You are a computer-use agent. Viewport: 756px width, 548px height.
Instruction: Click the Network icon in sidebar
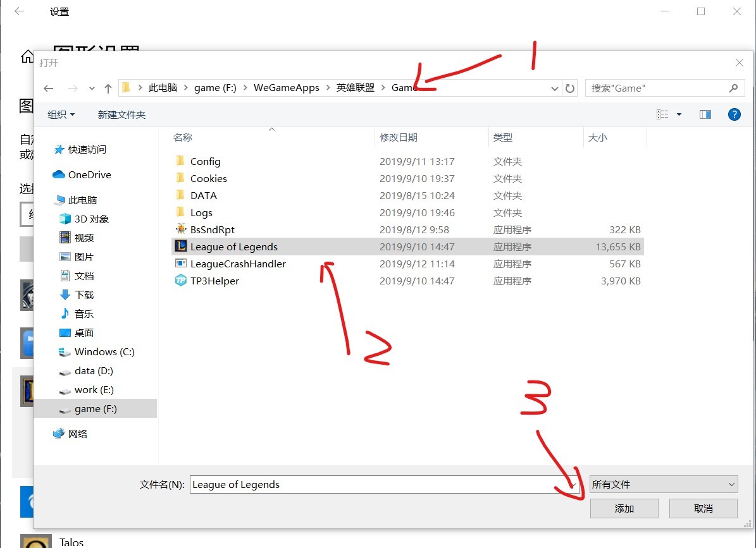click(58, 434)
